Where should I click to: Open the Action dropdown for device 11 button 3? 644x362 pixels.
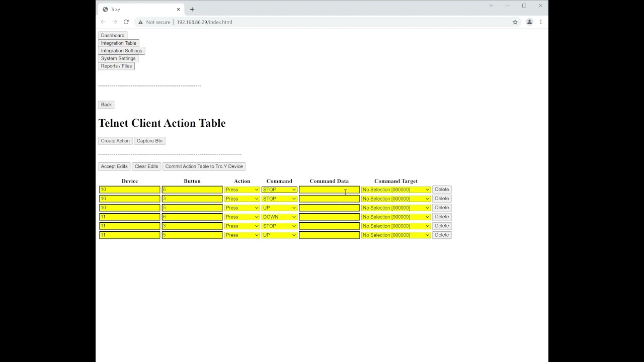(242, 226)
